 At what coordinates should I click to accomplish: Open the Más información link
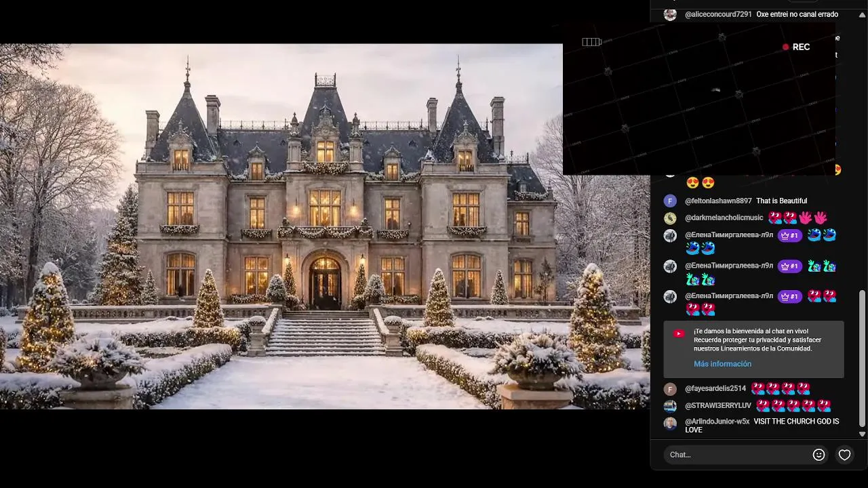click(x=722, y=364)
